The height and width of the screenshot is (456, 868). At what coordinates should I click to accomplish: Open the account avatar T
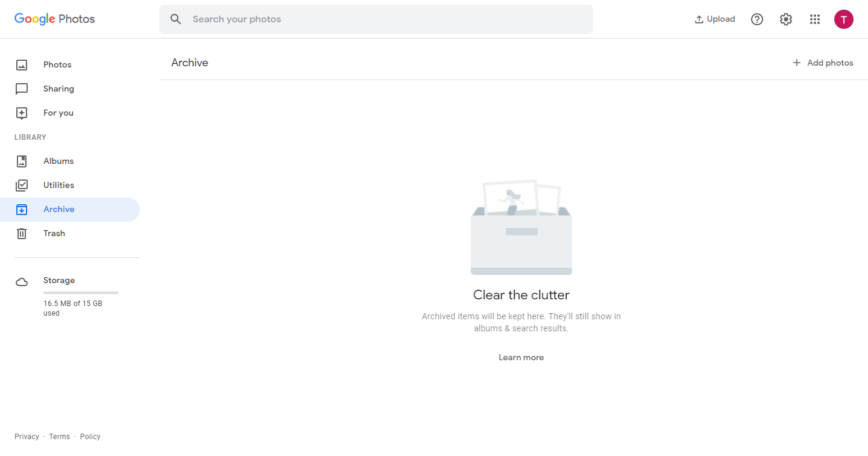click(844, 19)
